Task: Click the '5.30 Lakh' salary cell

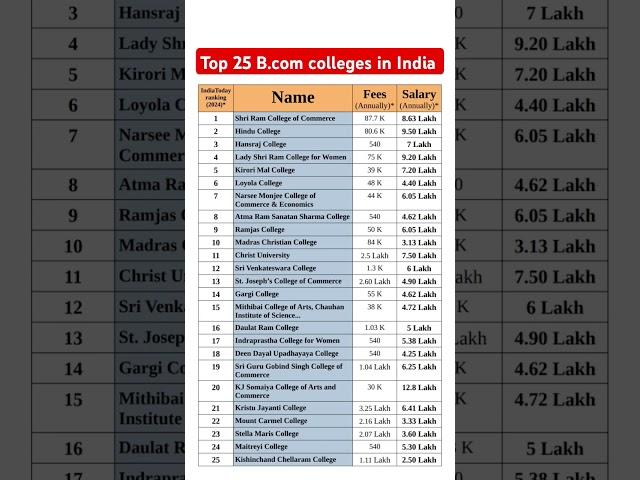Action: coord(419,447)
